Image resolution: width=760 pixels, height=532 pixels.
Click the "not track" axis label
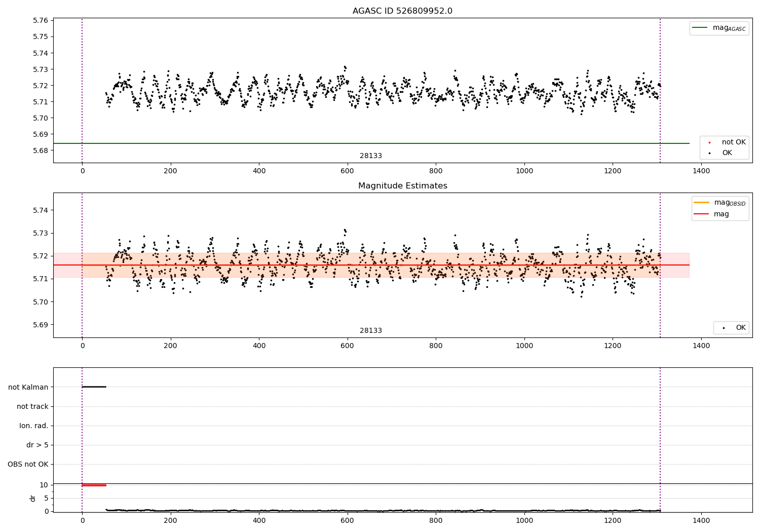tap(32, 407)
